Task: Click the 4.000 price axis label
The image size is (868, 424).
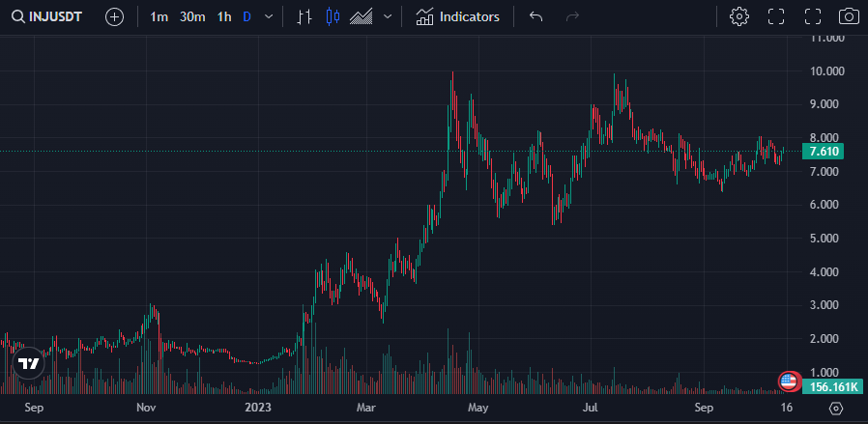Action: (824, 272)
